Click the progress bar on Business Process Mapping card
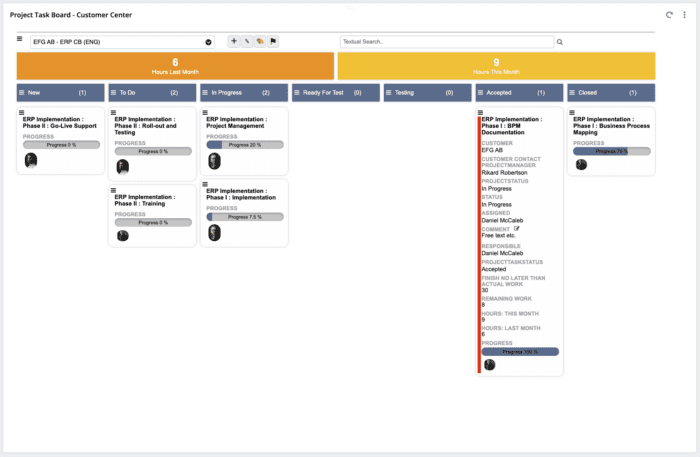700x457 pixels. click(x=612, y=151)
